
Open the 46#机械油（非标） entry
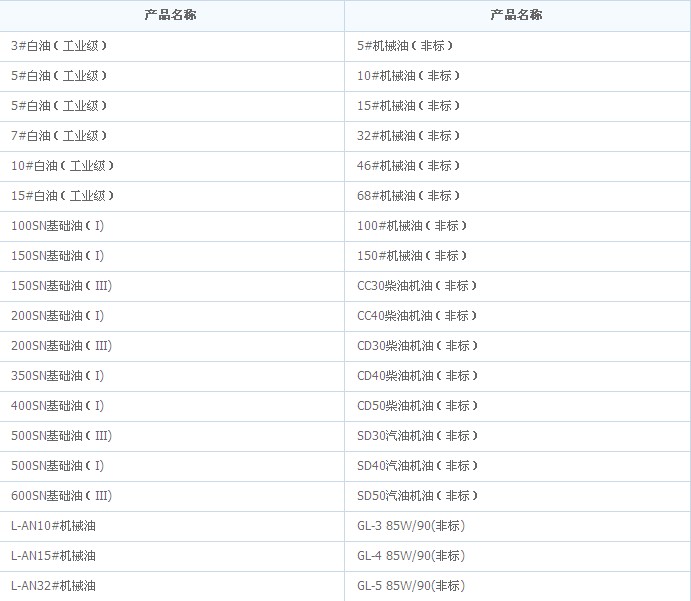(409, 166)
